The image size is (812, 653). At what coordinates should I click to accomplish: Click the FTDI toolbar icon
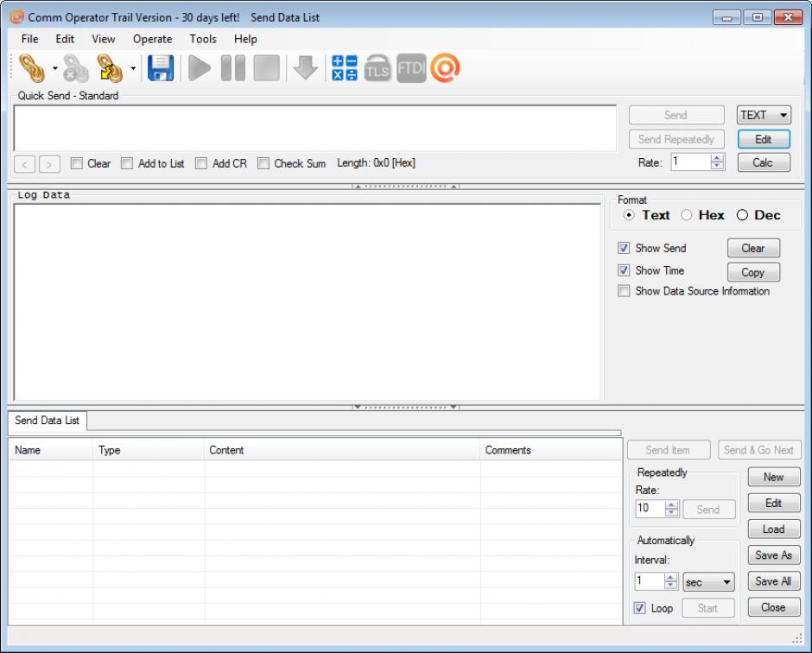(x=411, y=68)
